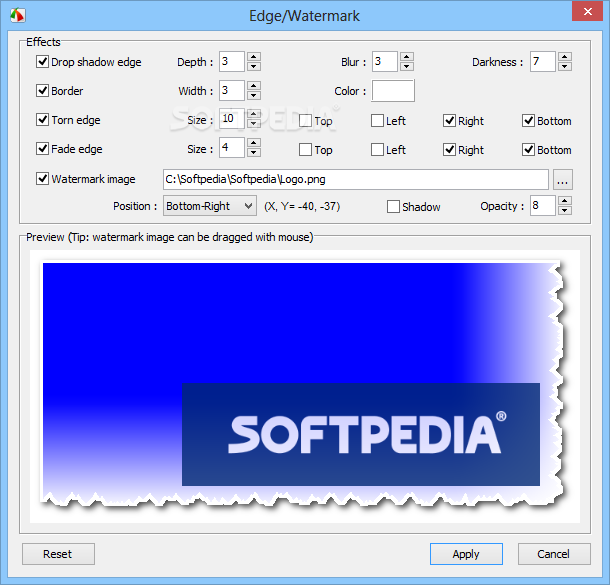Click the Blur value field
The height and width of the screenshot is (585, 610).
tap(385, 61)
